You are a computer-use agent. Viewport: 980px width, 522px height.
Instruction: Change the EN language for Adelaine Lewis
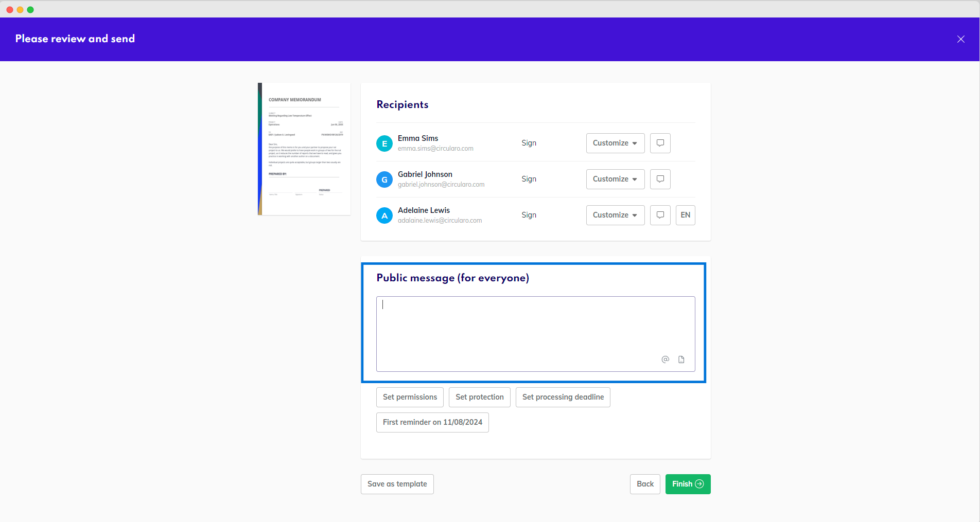point(685,215)
